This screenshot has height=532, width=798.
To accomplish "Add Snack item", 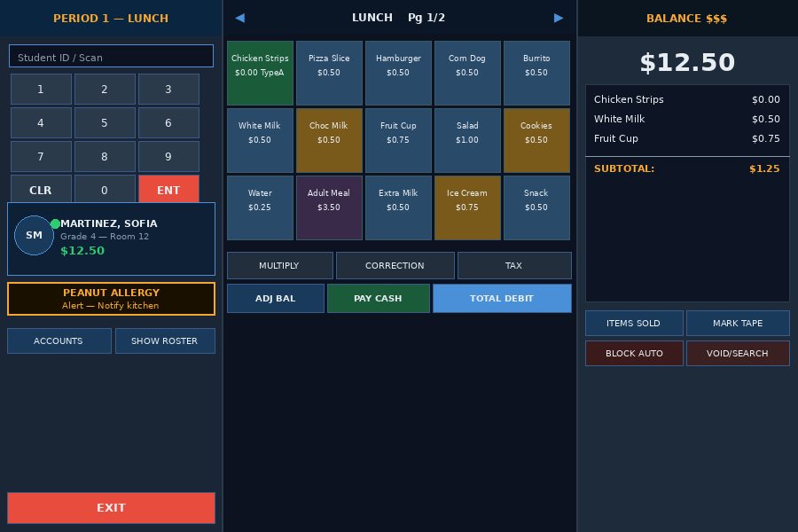I will [x=537, y=207].
